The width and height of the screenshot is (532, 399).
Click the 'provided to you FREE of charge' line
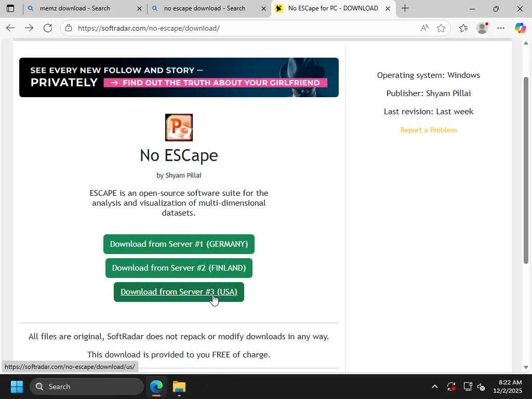click(179, 354)
